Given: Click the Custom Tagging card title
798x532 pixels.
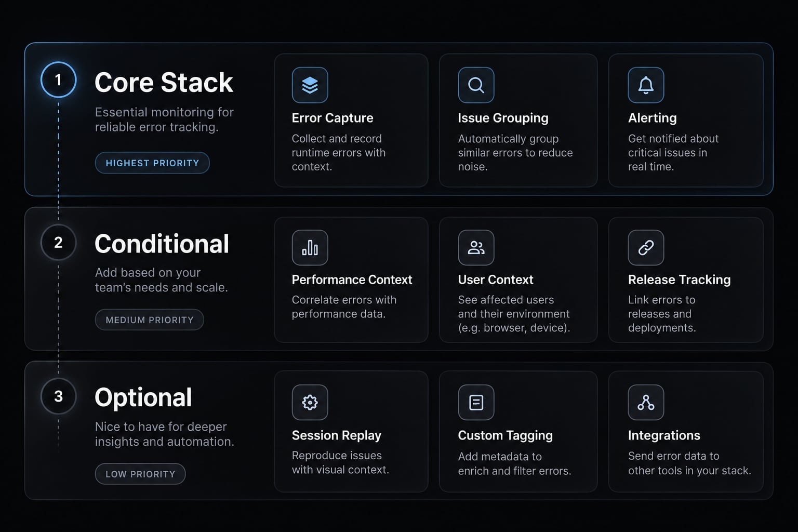Looking at the screenshot, I should coord(505,435).
